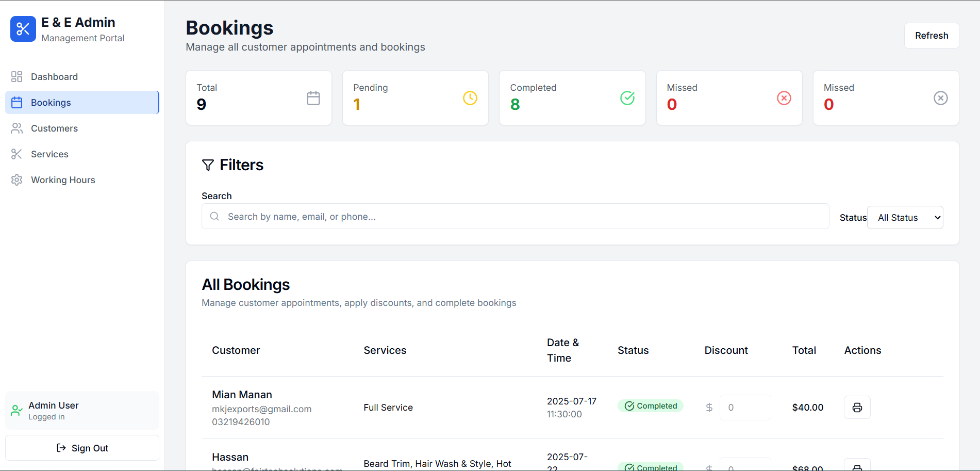Image resolution: width=980 pixels, height=471 pixels.
Task: Click the red X icon on the Missed card
Action: 784,98
